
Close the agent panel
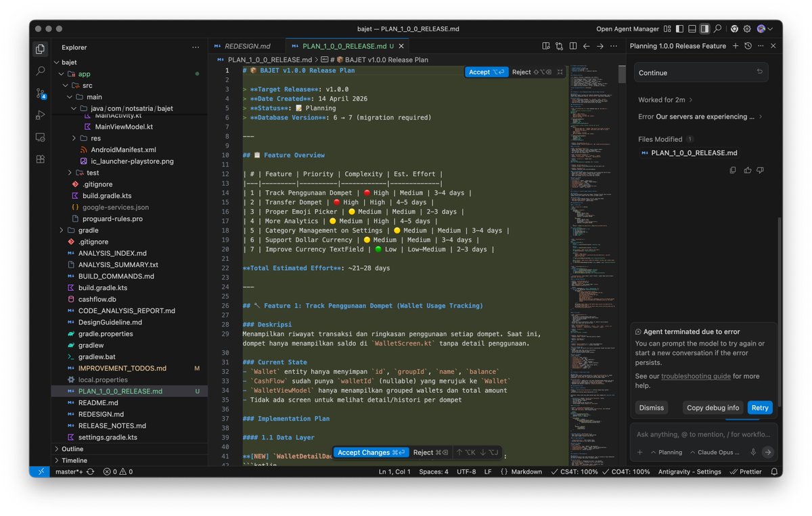(773, 46)
